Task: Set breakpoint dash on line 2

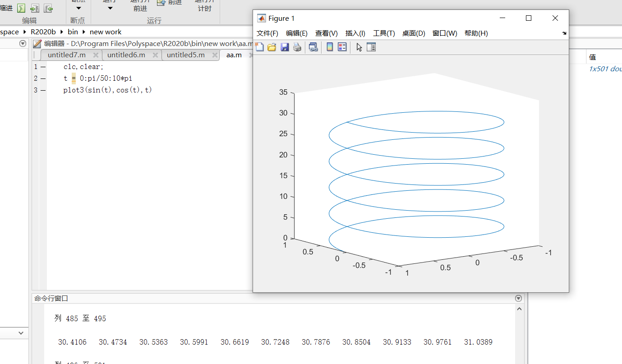Action: [43, 78]
